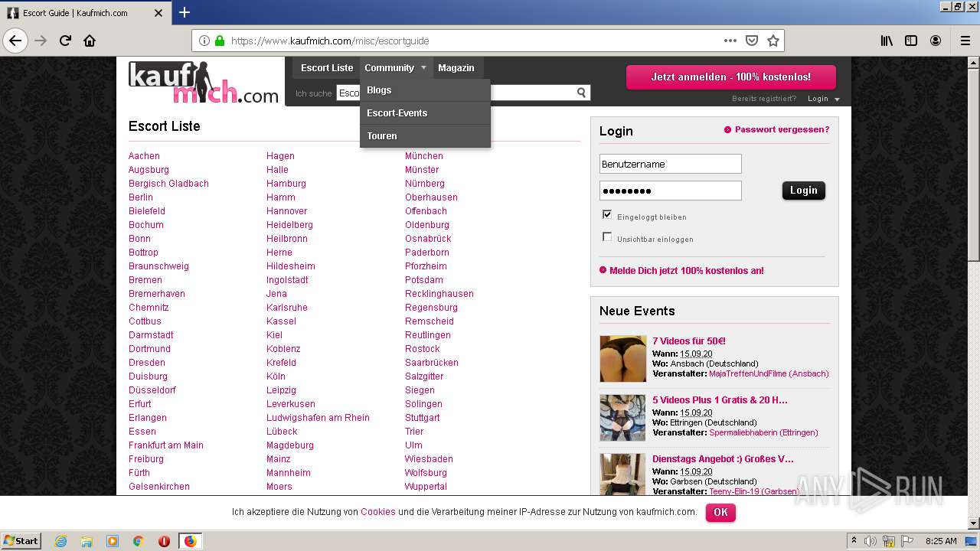This screenshot has height=551, width=980.
Task: Save page to Pocket icon
Action: [752, 41]
